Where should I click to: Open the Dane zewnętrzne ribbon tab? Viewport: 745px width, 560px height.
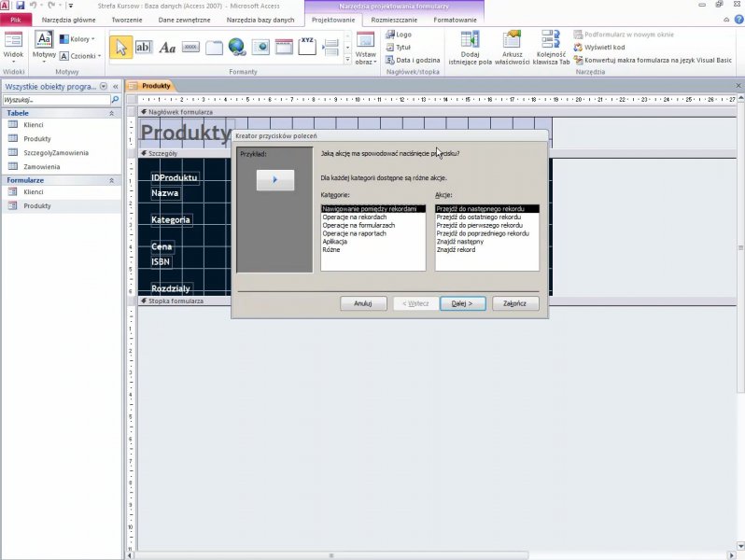pos(183,20)
